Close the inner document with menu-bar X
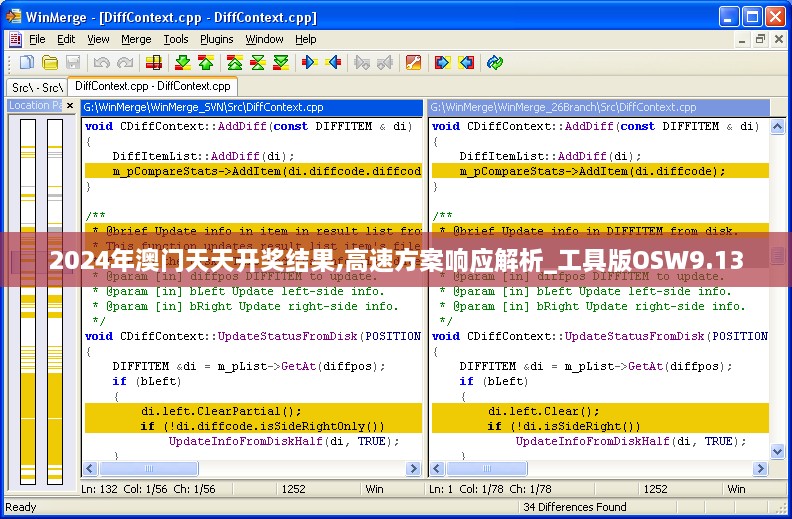The height and width of the screenshot is (519, 792). pos(778,39)
